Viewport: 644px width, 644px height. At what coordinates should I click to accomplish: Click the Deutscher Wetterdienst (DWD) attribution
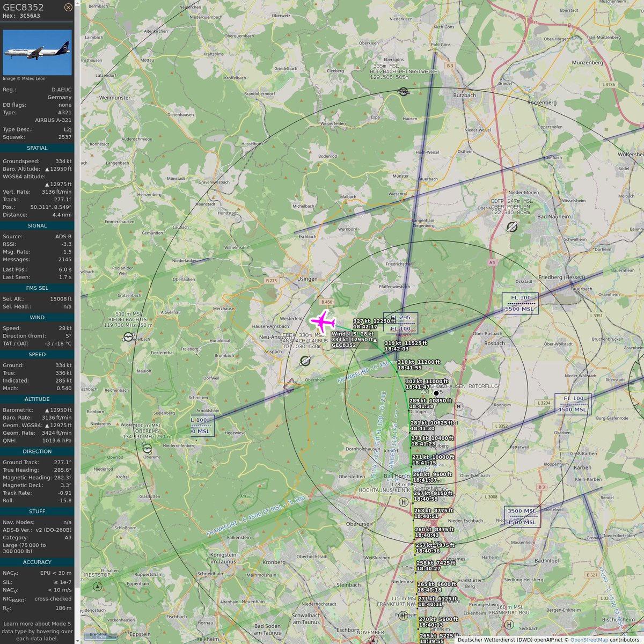point(494,640)
